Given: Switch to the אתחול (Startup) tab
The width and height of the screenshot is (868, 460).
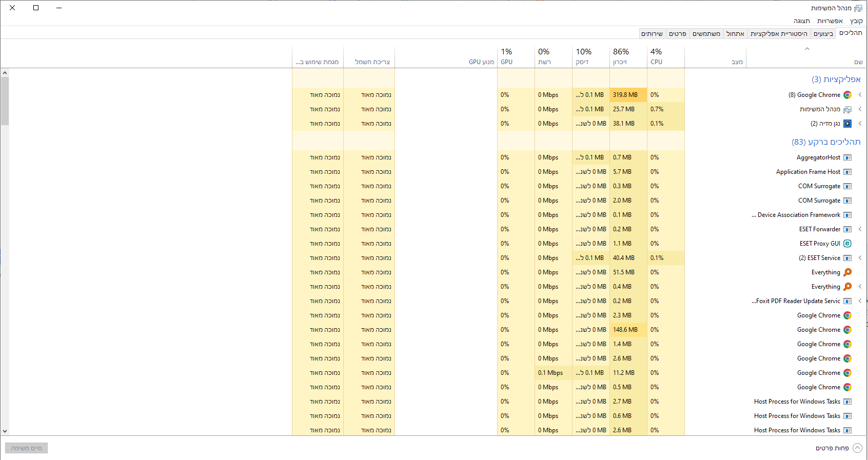Looking at the screenshot, I should pyautogui.click(x=735, y=34).
